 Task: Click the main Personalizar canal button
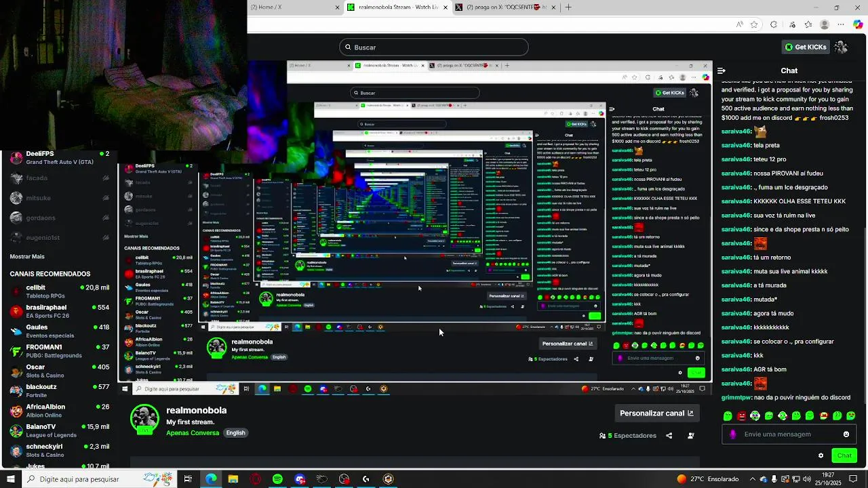click(656, 413)
